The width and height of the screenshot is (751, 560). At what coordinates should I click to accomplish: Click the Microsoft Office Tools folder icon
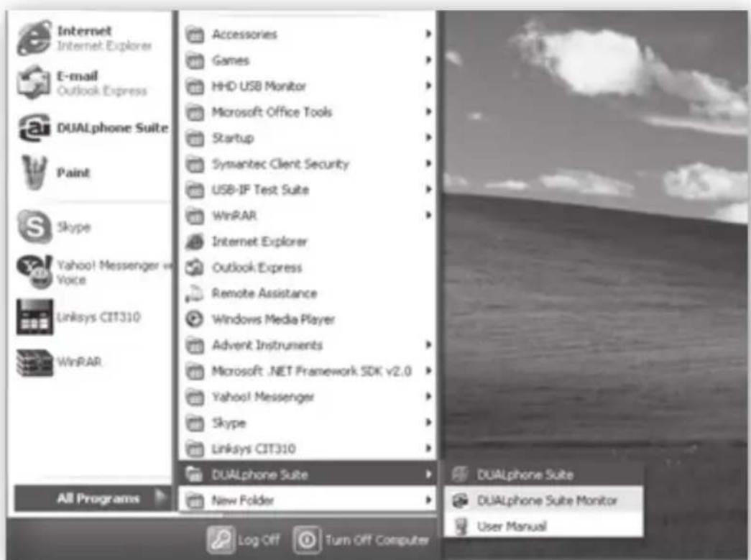[x=195, y=112]
